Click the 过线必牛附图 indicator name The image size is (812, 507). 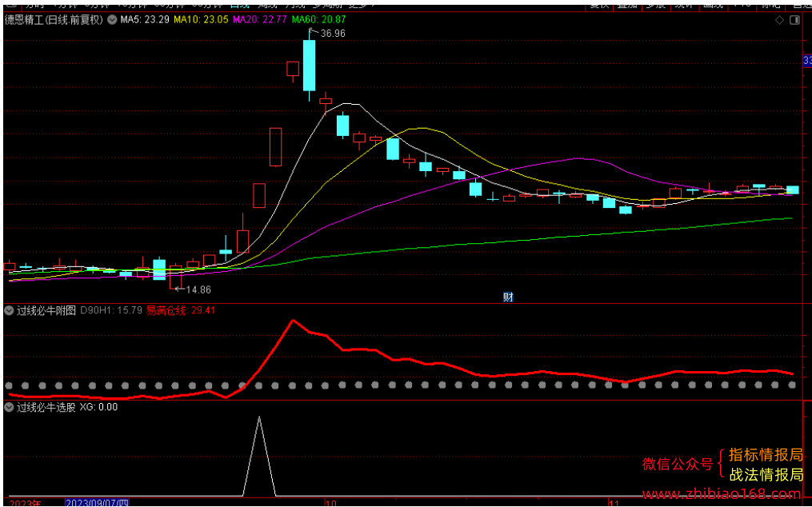coord(46,311)
